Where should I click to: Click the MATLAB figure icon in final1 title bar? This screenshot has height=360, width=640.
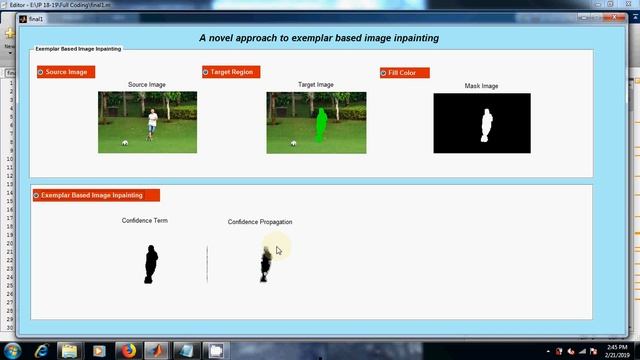pyautogui.click(x=23, y=19)
